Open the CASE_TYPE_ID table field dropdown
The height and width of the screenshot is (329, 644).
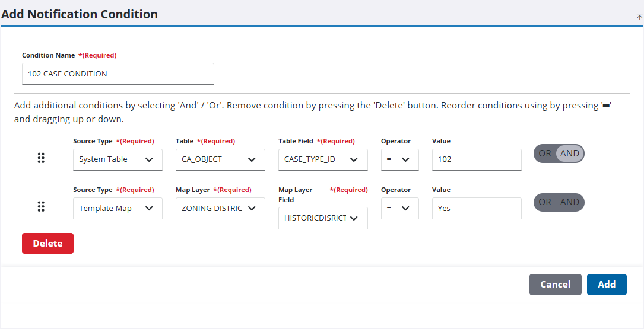click(x=323, y=159)
